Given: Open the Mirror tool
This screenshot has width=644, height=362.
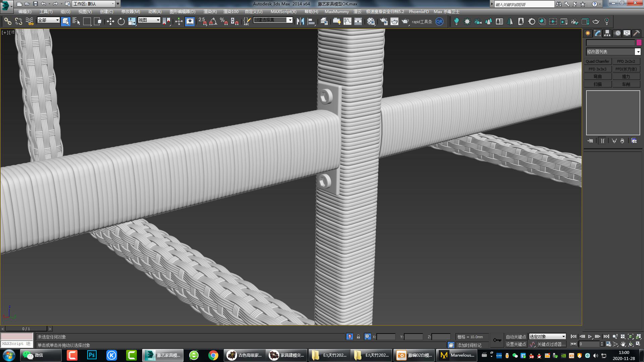Looking at the screenshot, I should (x=300, y=21).
